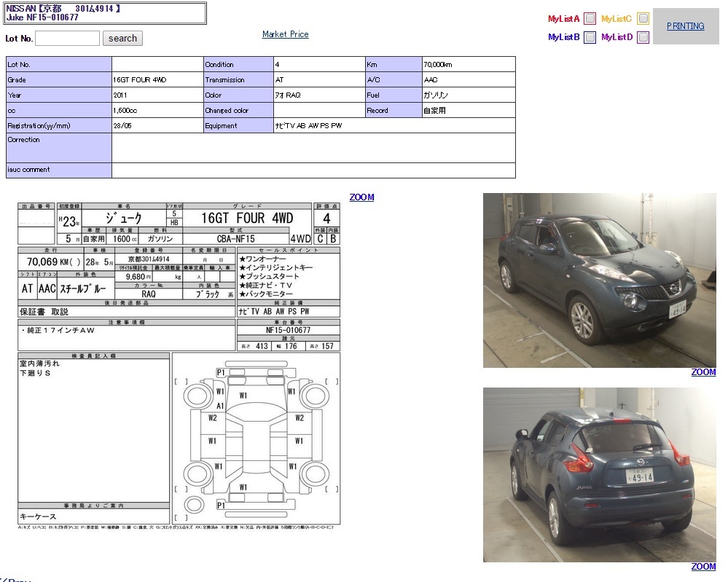Click ZOOM link under the rear car photo

(x=703, y=567)
